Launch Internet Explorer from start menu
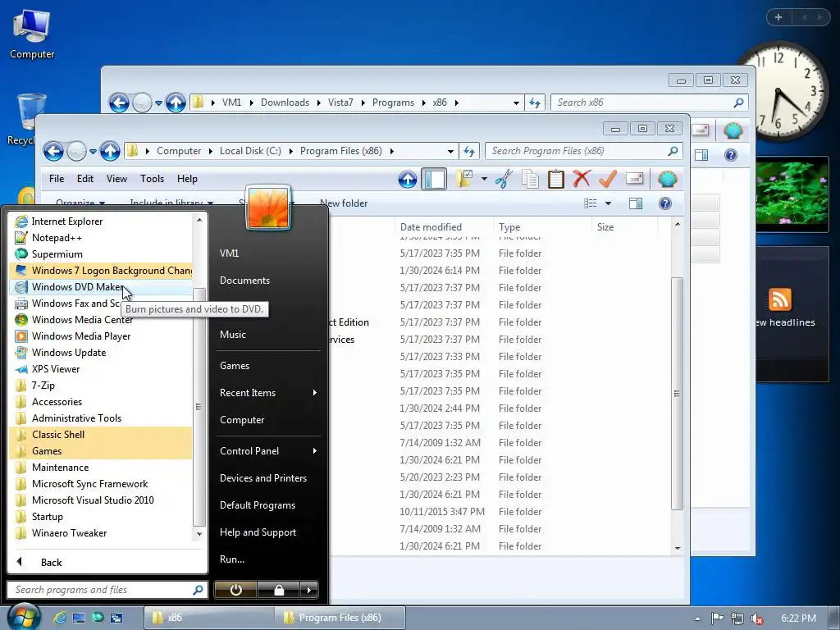The height and width of the screenshot is (630, 840). point(102,221)
